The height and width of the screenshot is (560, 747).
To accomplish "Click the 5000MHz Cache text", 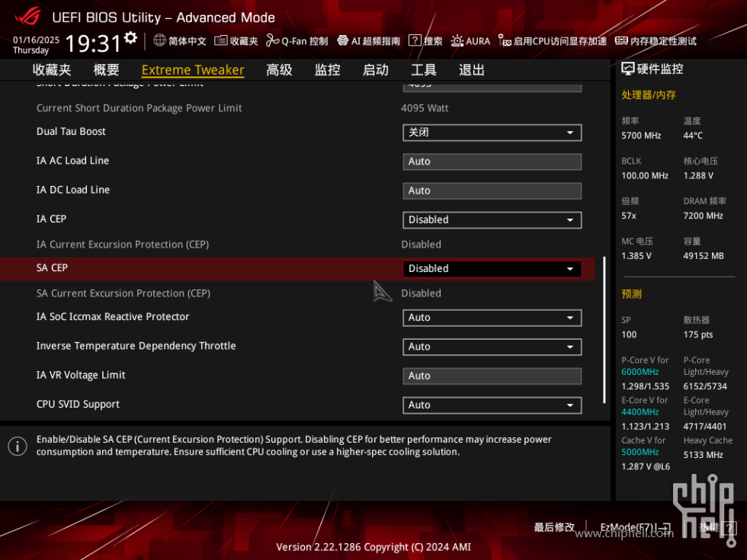I will 640,452.
